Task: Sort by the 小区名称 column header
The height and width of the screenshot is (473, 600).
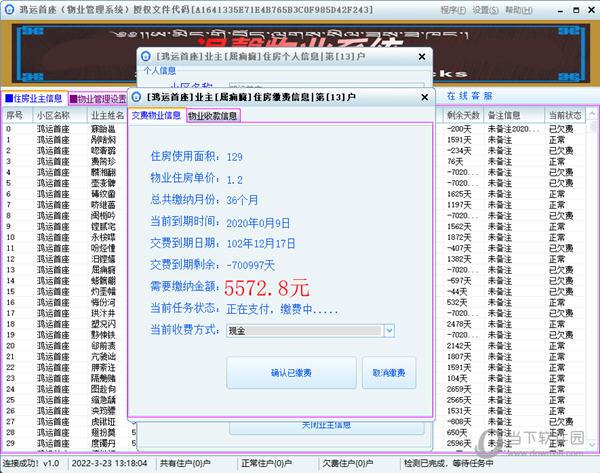Action: (x=60, y=115)
